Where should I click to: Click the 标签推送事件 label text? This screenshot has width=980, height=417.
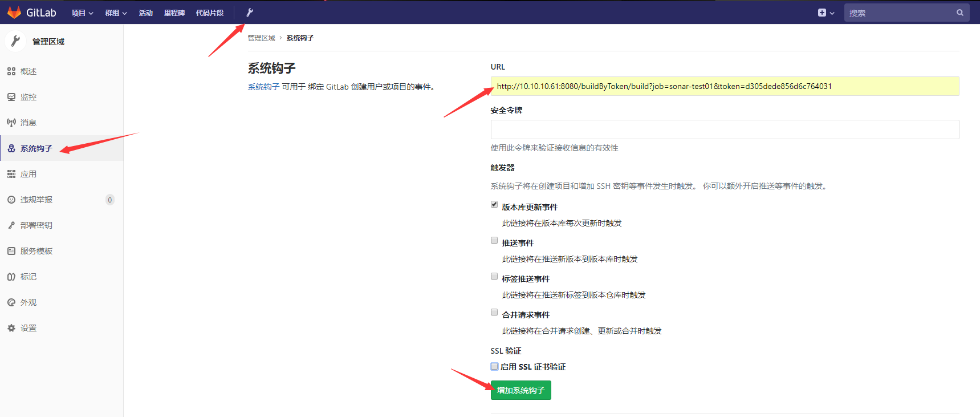526,279
